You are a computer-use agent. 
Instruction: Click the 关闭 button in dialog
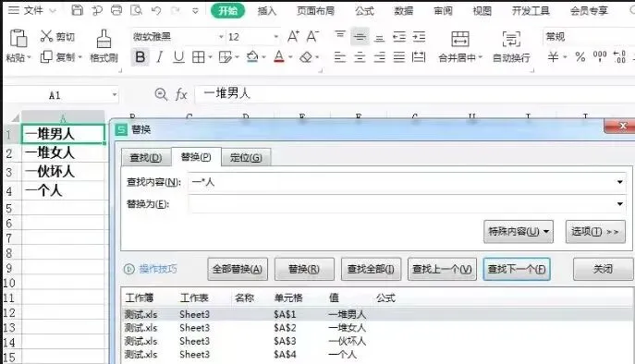(x=603, y=269)
